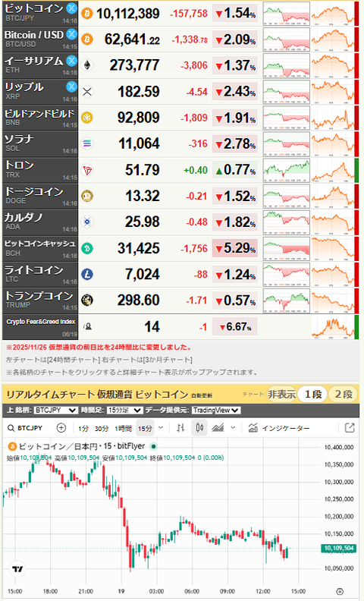Select the 1時間 interval
This screenshot has width=364, height=601.
pos(124,428)
